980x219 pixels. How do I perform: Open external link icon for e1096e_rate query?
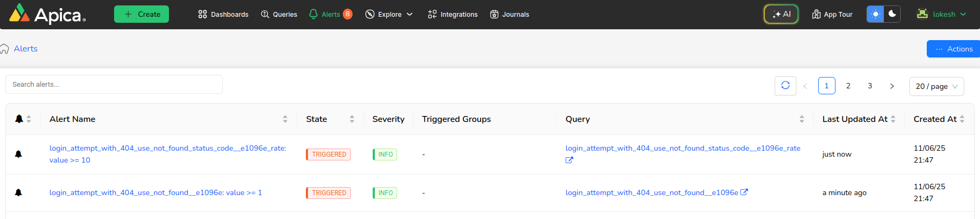pyautogui.click(x=569, y=160)
